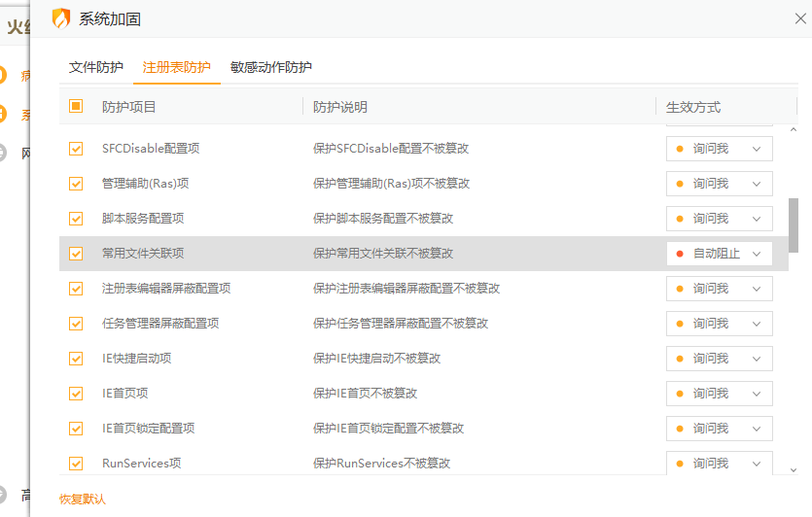Toggle the 任务管理器屏蔽配置项 checkbox
The height and width of the screenshot is (517, 812).
coord(76,324)
